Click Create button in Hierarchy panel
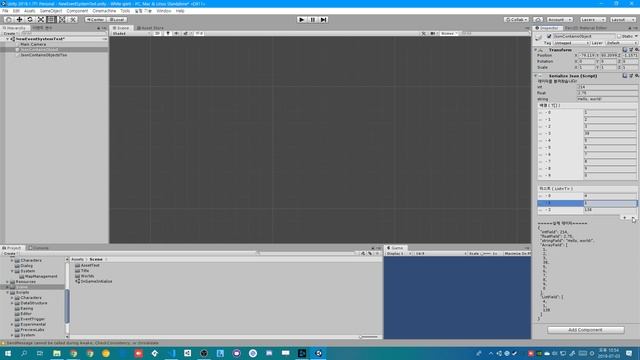Image resolution: width=640 pixels, height=360 pixels. [10, 33]
